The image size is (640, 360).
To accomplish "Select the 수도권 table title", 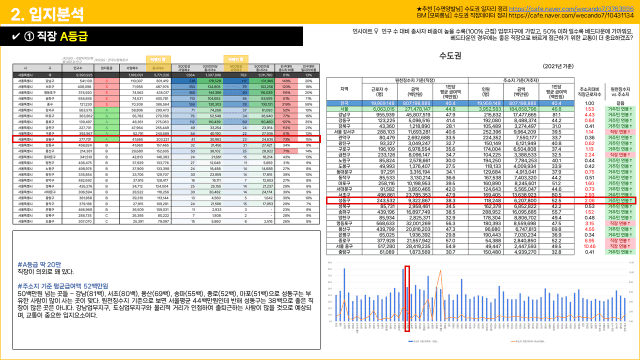I will pyautogui.click(x=450, y=56).
